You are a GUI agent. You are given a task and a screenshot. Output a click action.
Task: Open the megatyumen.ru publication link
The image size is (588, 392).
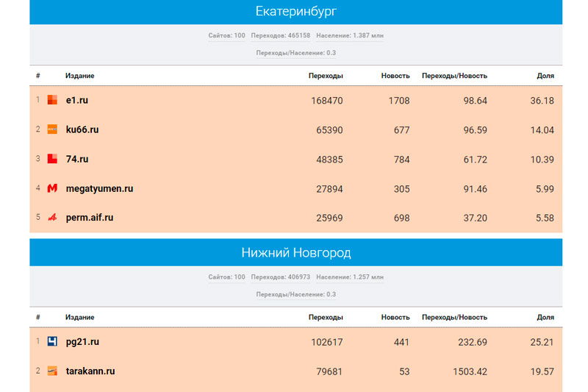(99, 188)
